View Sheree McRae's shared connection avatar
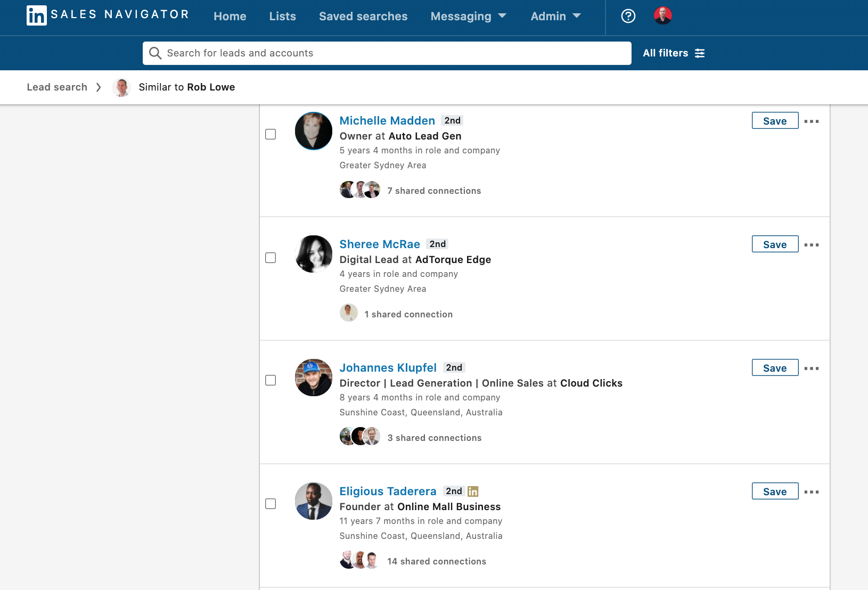 (349, 313)
